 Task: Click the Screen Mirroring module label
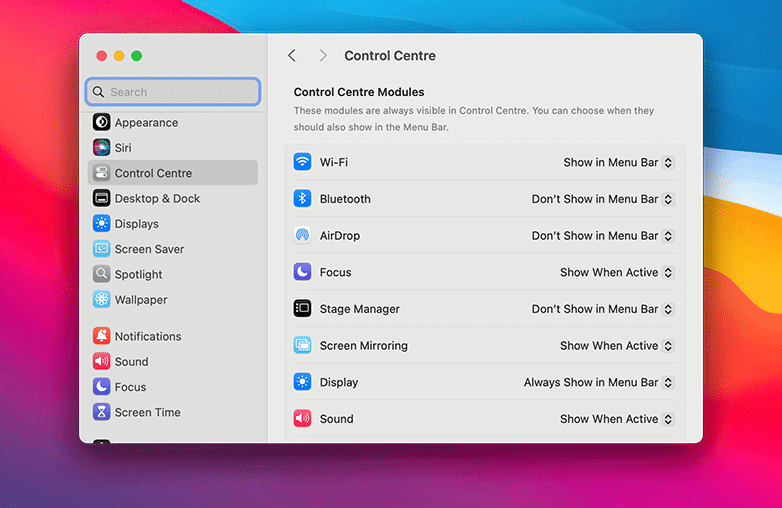click(x=364, y=345)
